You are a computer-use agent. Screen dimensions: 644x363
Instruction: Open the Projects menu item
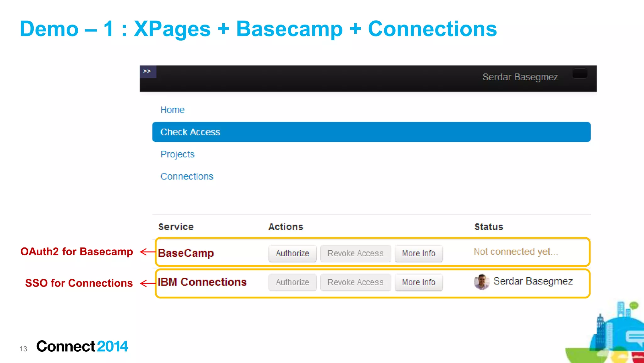177,154
